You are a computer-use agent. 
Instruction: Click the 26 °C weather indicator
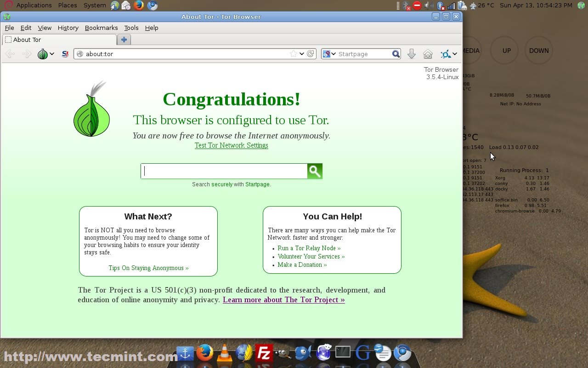click(481, 6)
